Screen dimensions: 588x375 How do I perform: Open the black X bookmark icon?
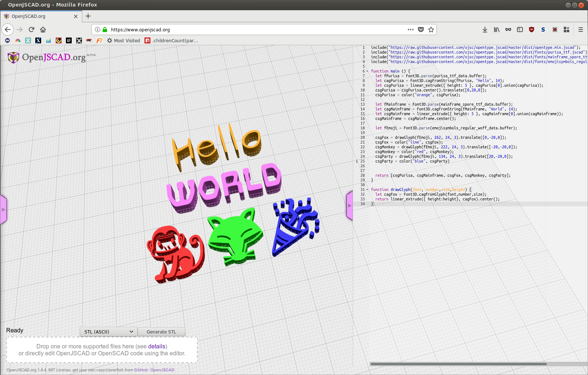38,40
